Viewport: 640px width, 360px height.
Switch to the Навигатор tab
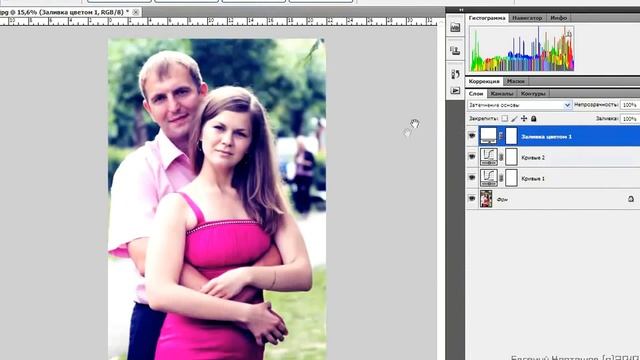(527, 18)
